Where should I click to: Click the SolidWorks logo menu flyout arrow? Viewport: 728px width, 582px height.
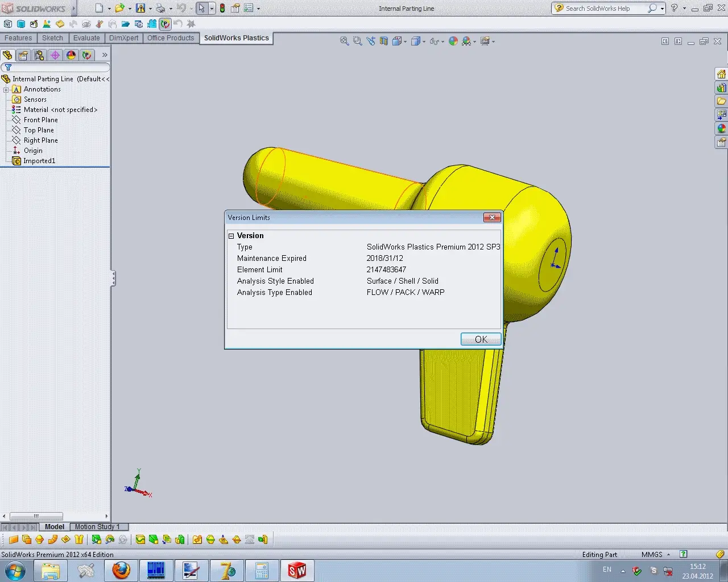[73, 9]
